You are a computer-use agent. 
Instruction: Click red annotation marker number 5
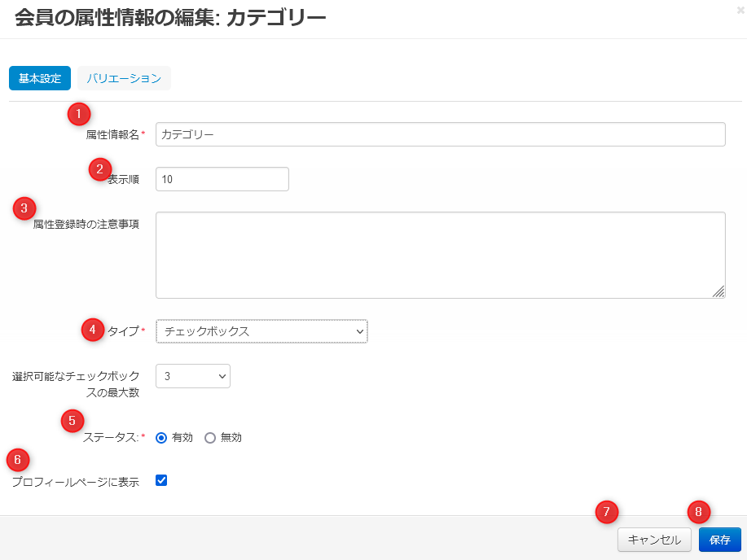73,420
